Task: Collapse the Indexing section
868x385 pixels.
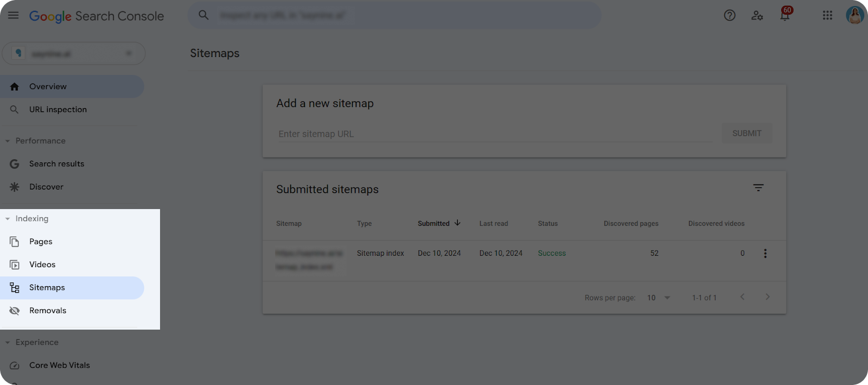Action: (8, 218)
